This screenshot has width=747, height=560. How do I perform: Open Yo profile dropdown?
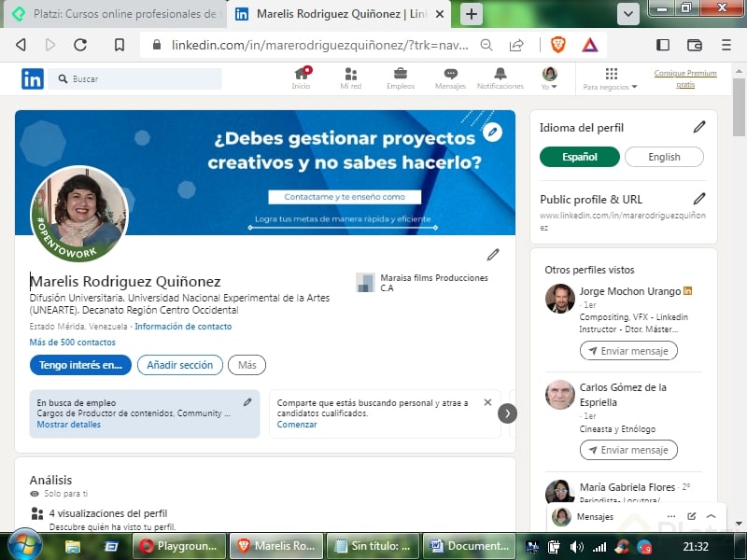click(x=549, y=78)
